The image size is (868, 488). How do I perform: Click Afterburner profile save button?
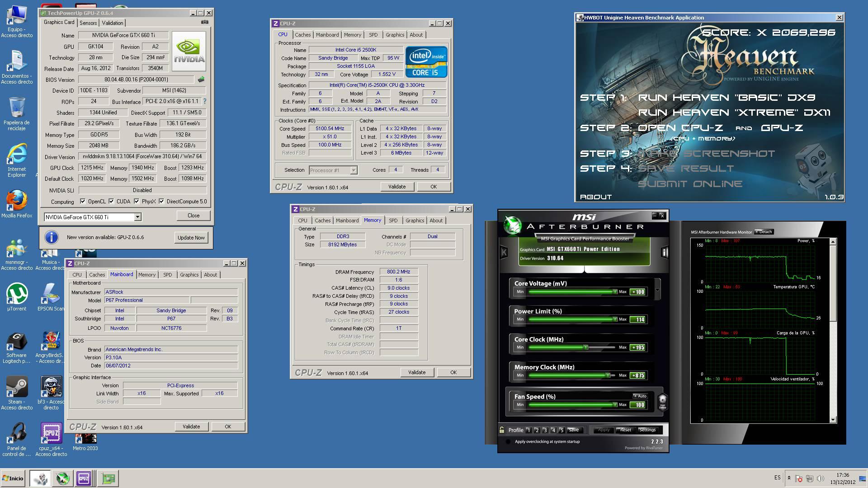(x=574, y=430)
